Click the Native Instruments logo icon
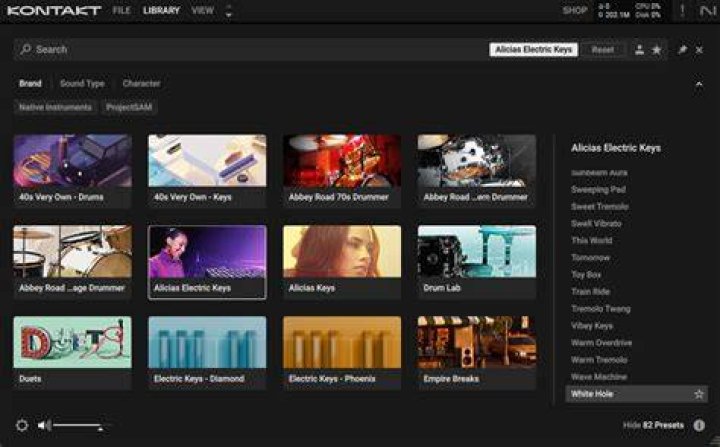This screenshot has height=447, width=720. point(708,11)
